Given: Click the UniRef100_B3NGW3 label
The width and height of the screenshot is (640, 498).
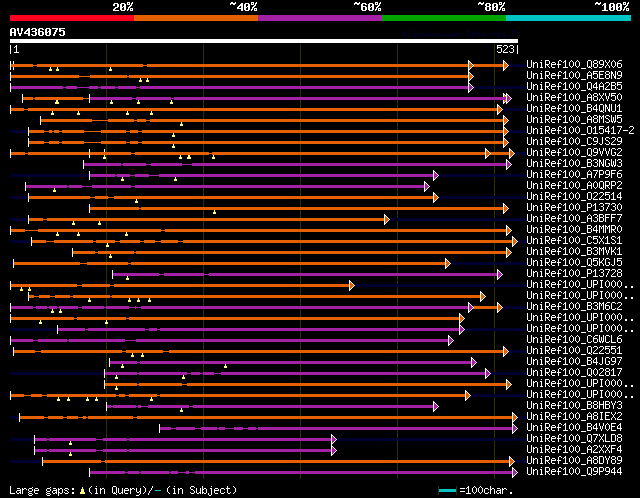Looking at the screenshot, I should tap(574, 164).
